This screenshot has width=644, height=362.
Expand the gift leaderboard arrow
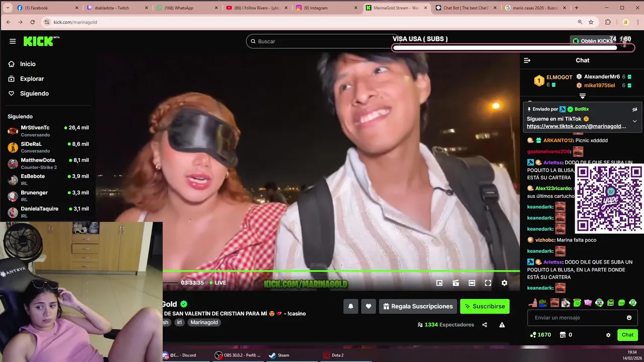[x=582, y=96]
